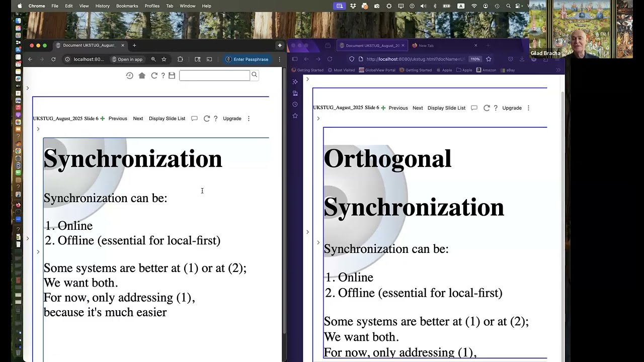Click the question mark help in Chrome slide toolbar
Viewport: 644px width, 362px height.
click(216, 119)
